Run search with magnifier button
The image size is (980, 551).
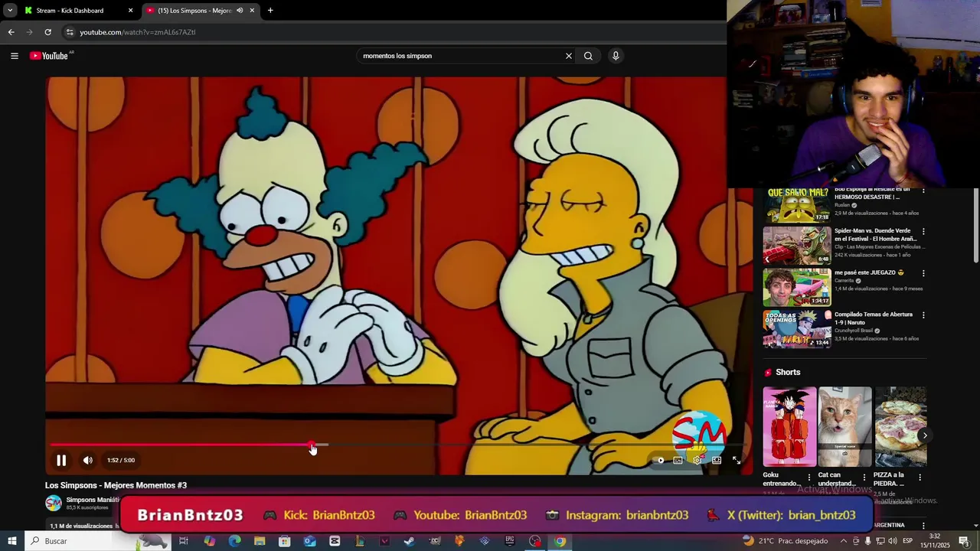(x=588, y=56)
